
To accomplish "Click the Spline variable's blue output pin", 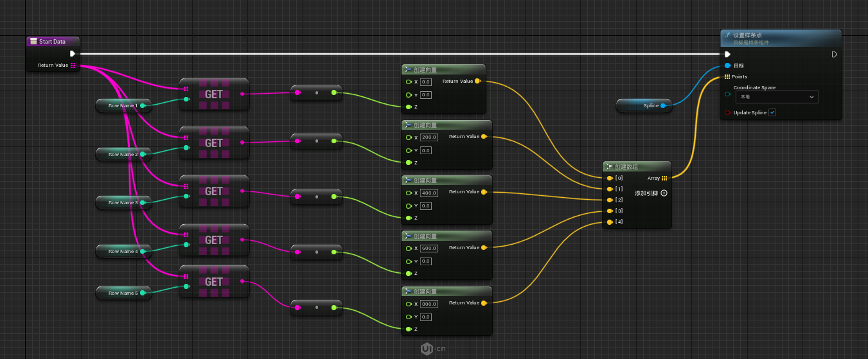I will [663, 105].
